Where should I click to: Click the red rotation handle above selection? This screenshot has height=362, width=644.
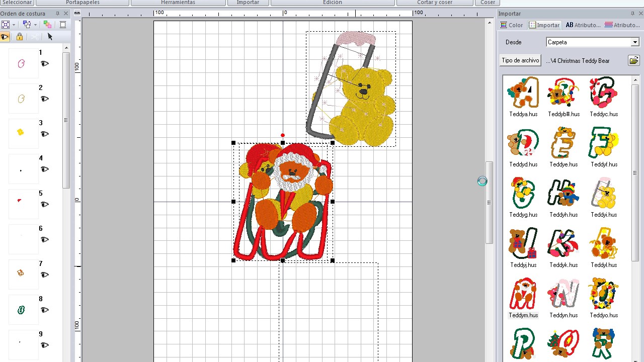283,135
